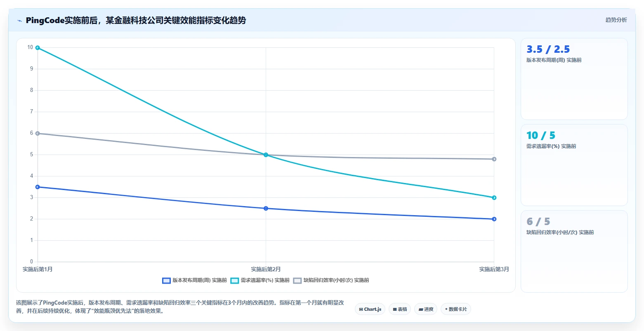
Task: Click the blue data point at 实施后第3月
Action: click(x=494, y=219)
